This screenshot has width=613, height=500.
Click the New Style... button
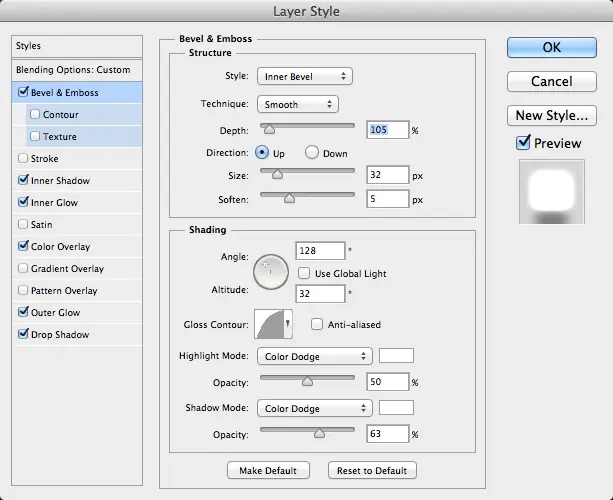(552, 115)
